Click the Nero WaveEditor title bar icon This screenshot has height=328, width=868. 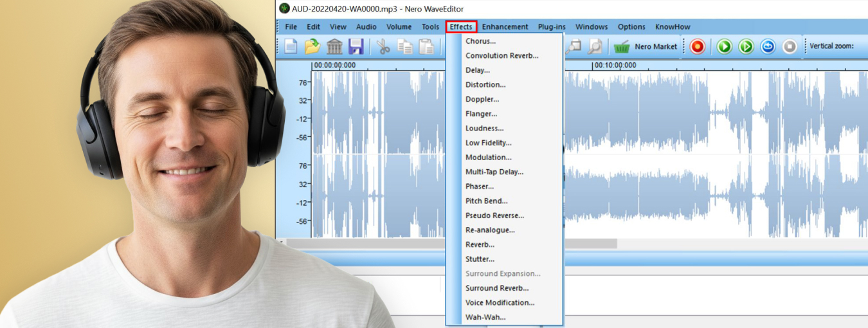click(284, 8)
